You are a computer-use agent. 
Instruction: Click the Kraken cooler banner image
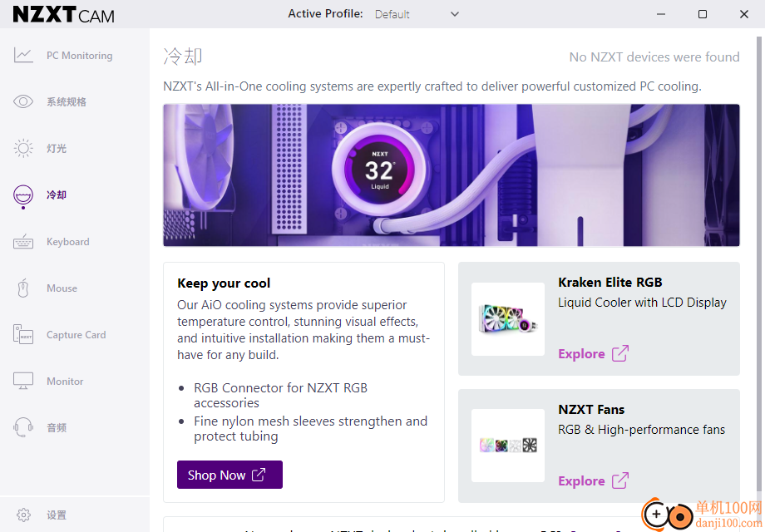(x=452, y=175)
